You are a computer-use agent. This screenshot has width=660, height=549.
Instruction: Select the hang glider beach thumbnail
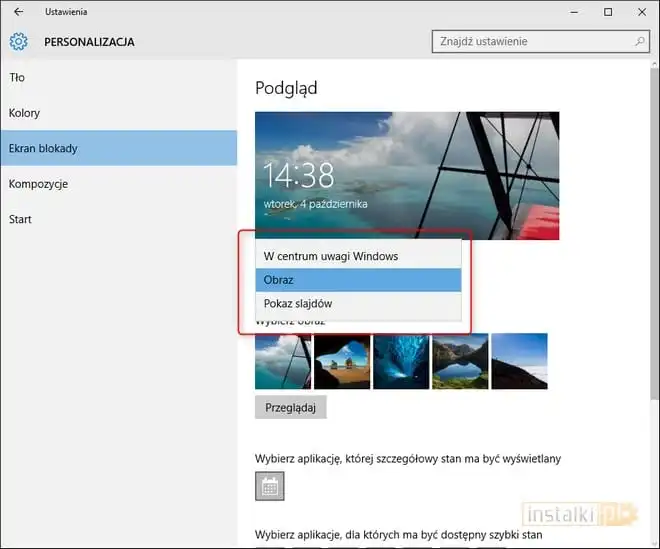283,361
